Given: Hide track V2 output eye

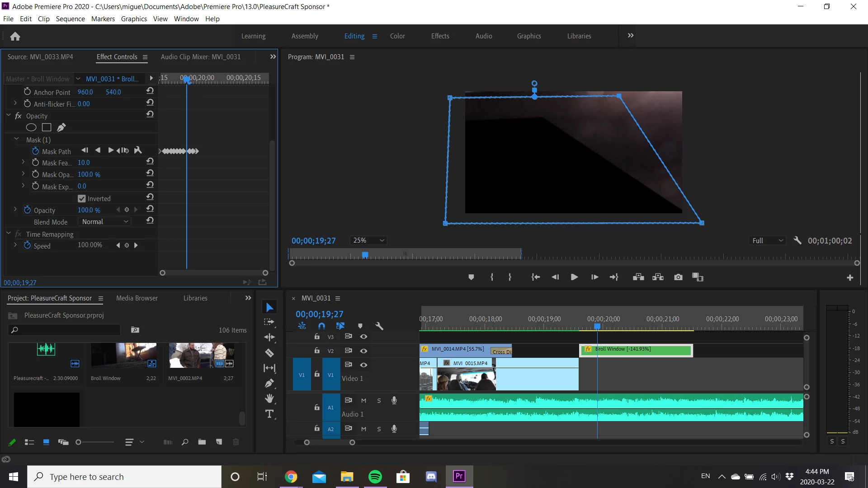Looking at the screenshot, I should (363, 351).
